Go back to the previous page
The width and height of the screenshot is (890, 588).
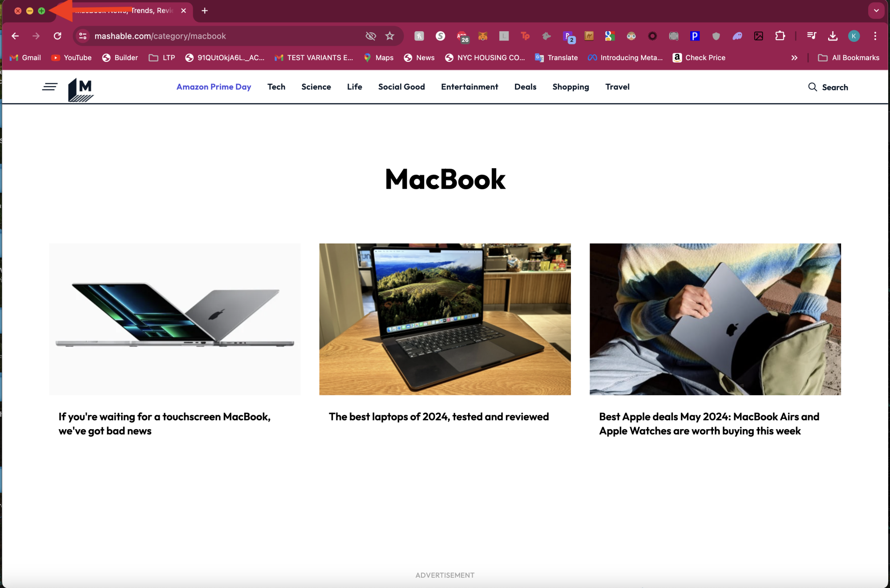point(15,36)
